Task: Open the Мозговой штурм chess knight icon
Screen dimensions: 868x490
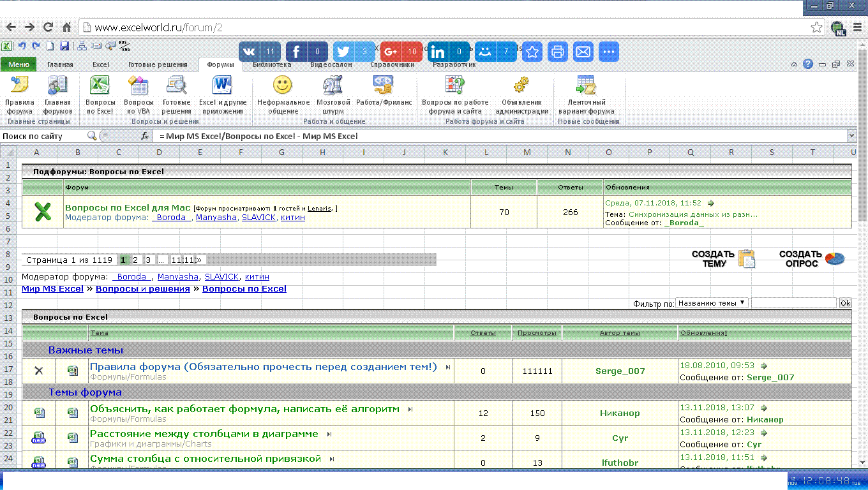Action: (x=333, y=85)
